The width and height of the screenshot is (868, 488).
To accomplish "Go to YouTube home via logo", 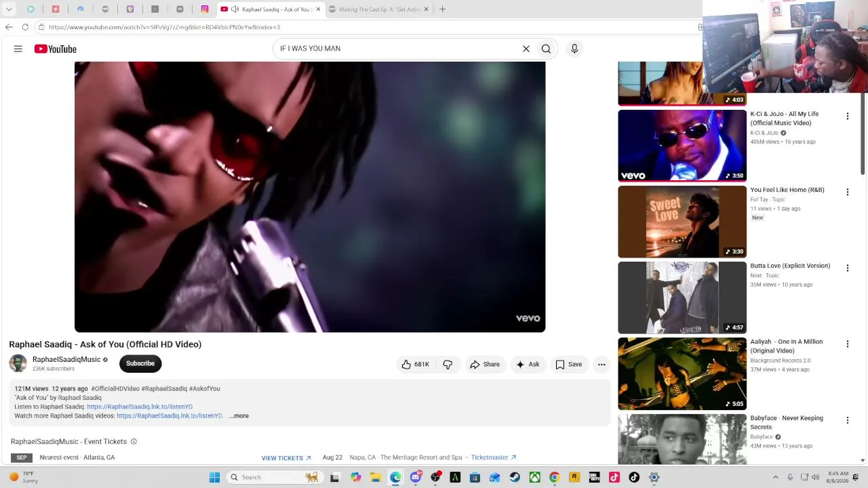I will tap(56, 49).
